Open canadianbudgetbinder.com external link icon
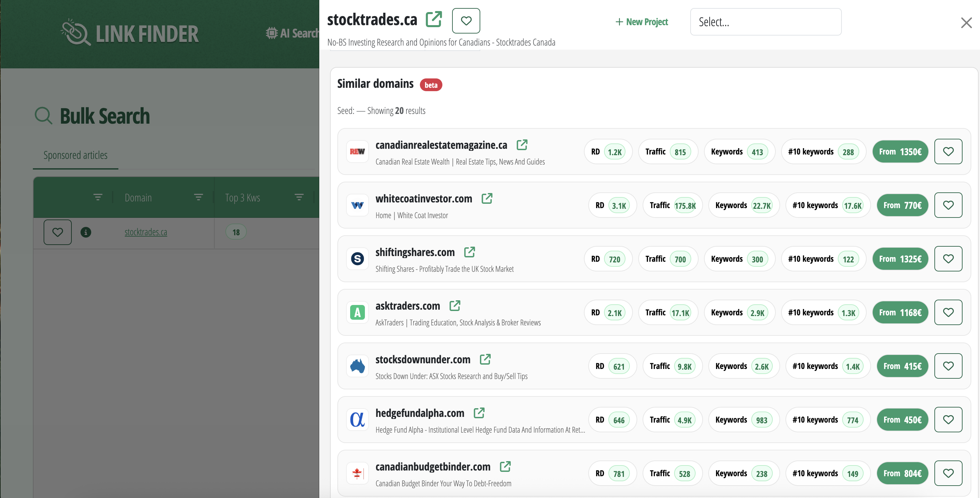This screenshot has height=498, width=980. click(x=505, y=466)
